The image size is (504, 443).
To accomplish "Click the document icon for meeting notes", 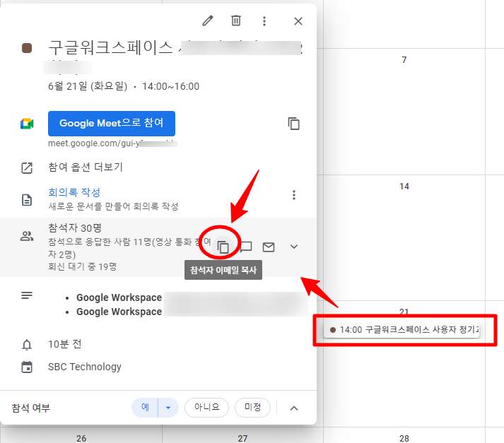I will point(27,200).
